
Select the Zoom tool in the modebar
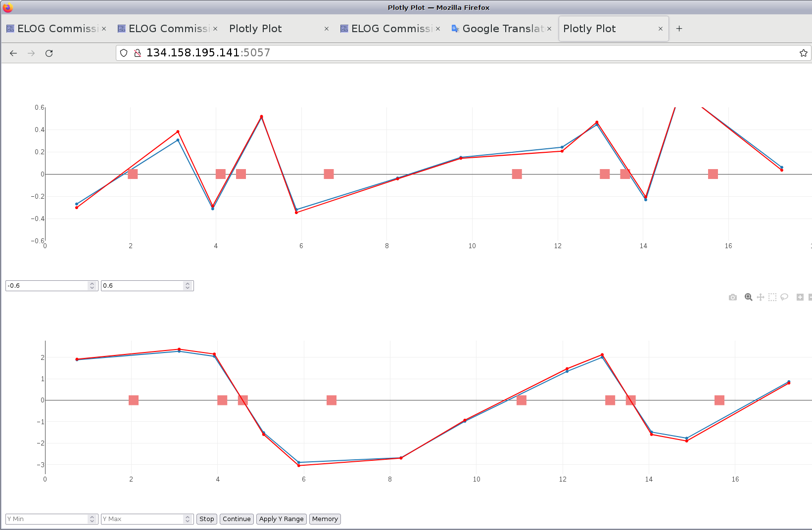coord(749,297)
